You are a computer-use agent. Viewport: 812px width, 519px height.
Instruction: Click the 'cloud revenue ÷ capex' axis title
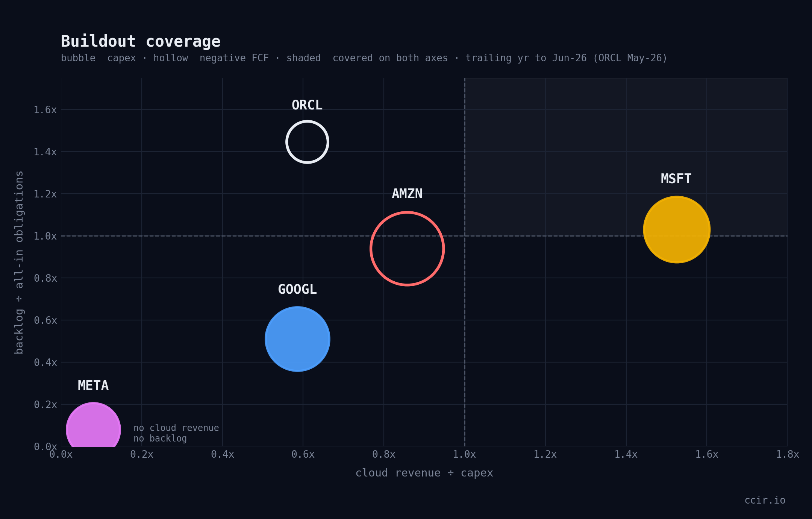(x=424, y=473)
